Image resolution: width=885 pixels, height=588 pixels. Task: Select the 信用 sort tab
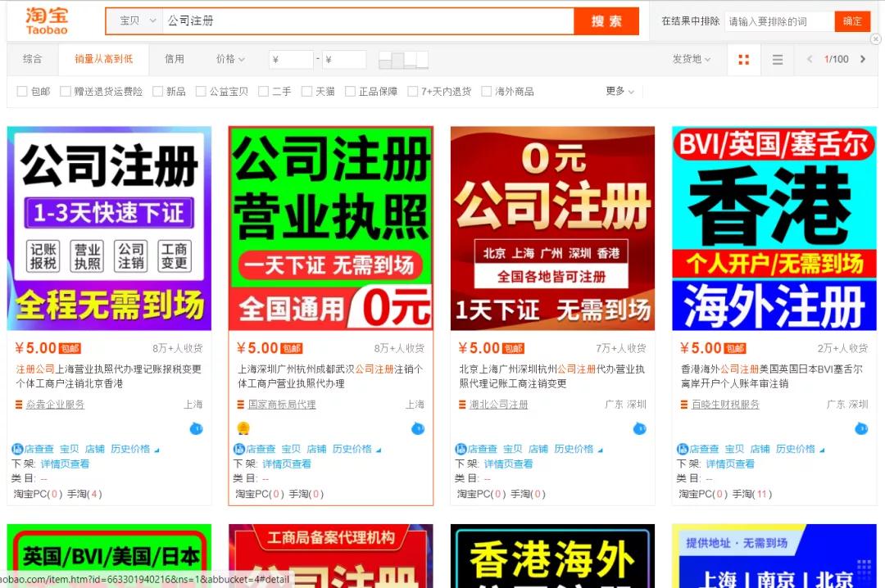[x=175, y=59]
